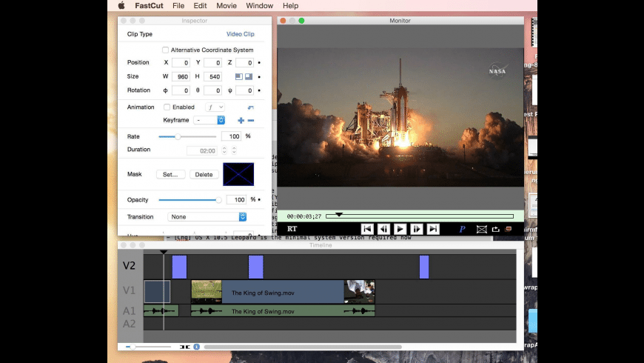This screenshot has width=644, height=363.
Task: Remove keyframe with the blue minus icon
Action: tap(251, 120)
